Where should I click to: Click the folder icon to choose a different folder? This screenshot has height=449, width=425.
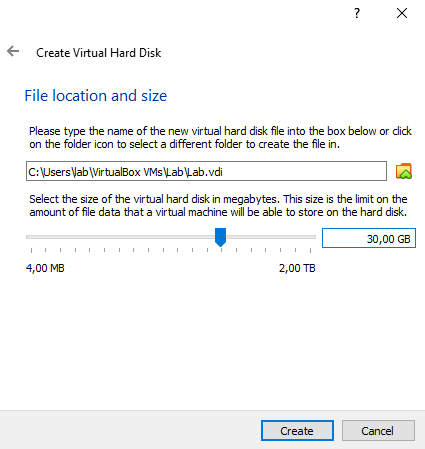[x=404, y=171]
